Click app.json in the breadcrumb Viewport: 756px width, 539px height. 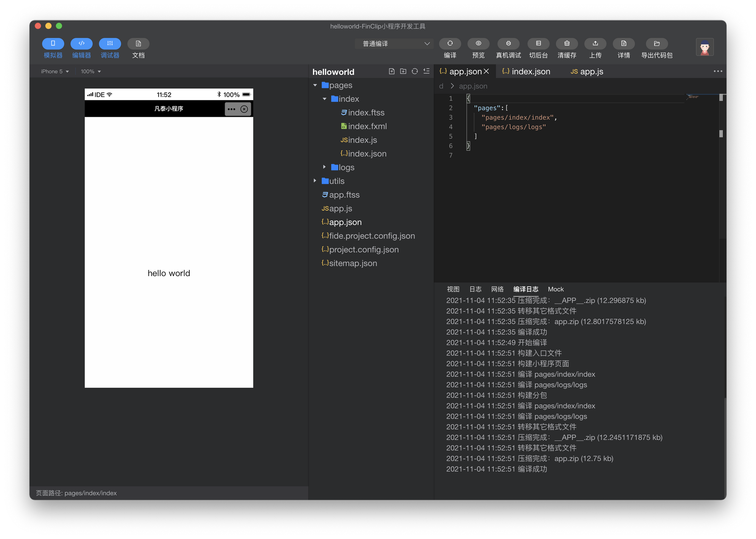point(473,86)
